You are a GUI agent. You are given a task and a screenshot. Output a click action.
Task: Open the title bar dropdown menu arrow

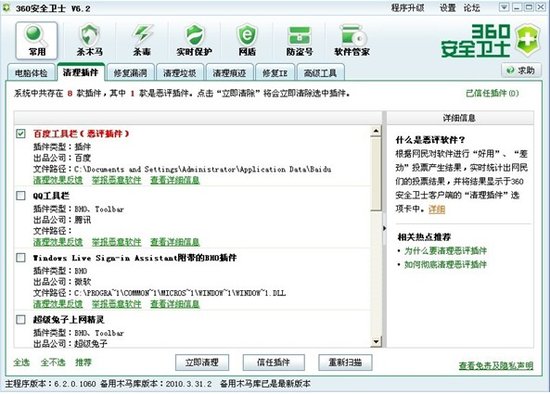(504, 7)
